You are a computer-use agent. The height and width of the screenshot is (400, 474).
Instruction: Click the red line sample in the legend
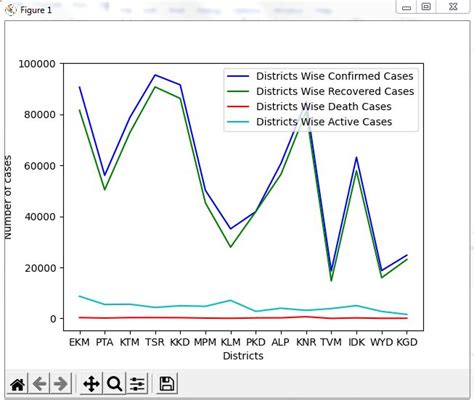coord(238,106)
